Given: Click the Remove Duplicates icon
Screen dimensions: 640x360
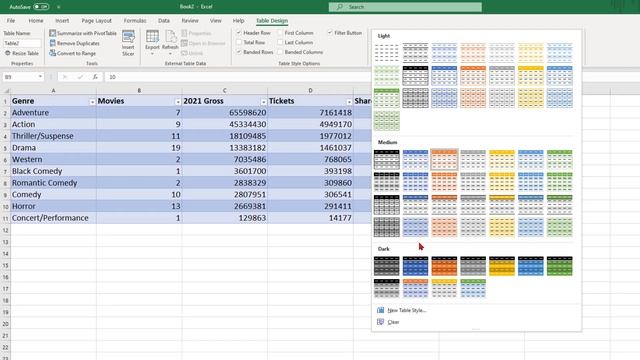Looking at the screenshot, I should tap(52, 43).
